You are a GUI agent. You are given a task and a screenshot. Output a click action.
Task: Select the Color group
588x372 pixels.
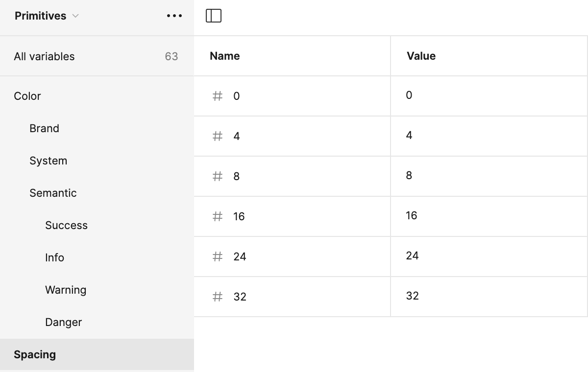[27, 96]
